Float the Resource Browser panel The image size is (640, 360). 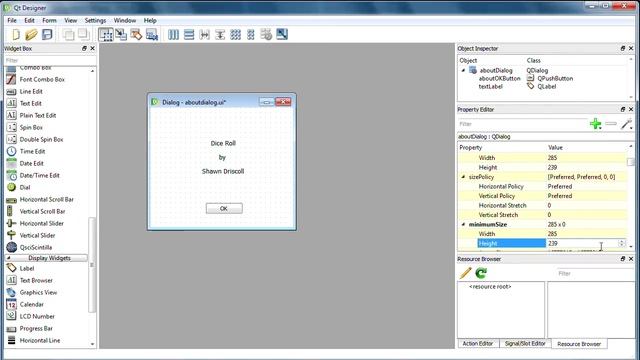click(623, 259)
